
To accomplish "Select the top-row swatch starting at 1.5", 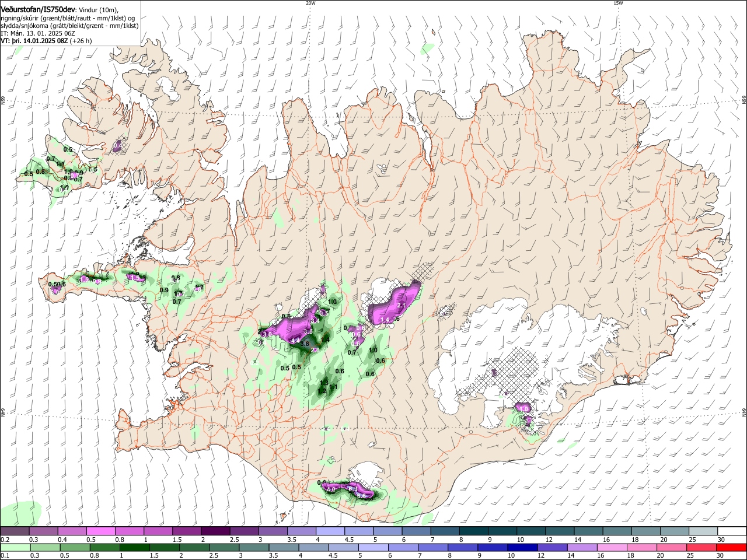I will tap(187, 531).
